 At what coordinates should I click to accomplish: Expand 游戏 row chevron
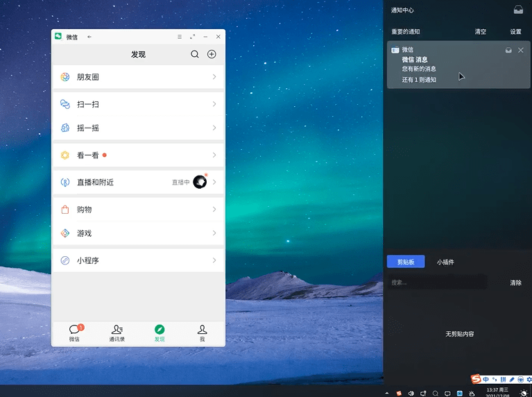click(214, 233)
